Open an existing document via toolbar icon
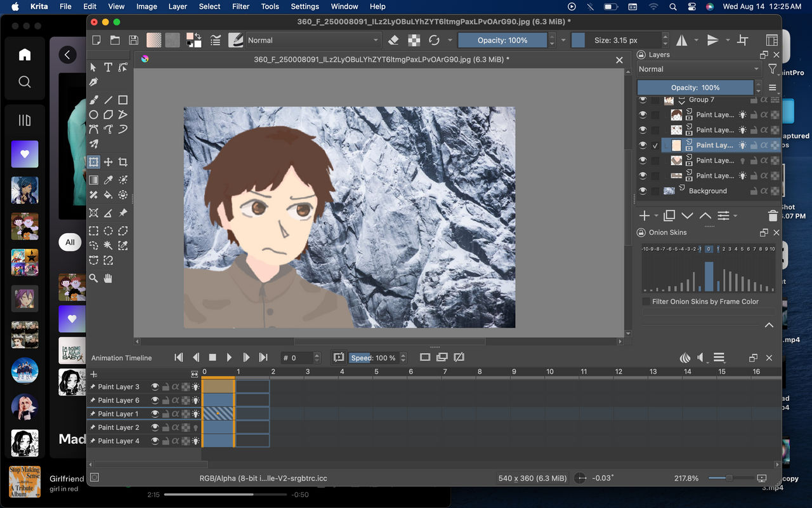Image resolution: width=812 pixels, height=508 pixels. pyautogui.click(x=115, y=40)
